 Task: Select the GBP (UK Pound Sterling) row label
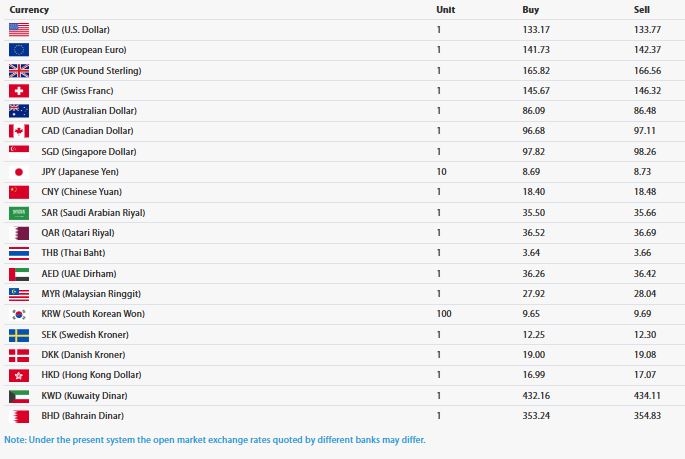pyautogui.click(x=91, y=71)
